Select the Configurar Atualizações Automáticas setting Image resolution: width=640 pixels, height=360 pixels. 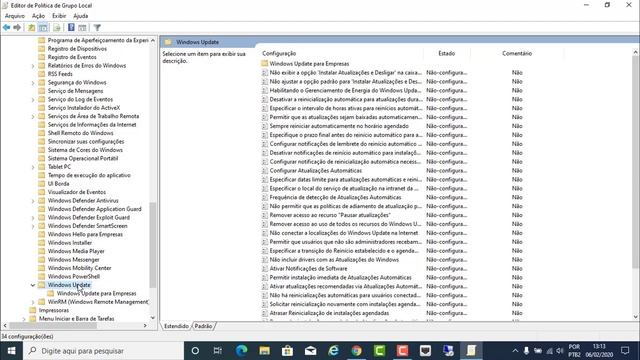[x=316, y=171]
